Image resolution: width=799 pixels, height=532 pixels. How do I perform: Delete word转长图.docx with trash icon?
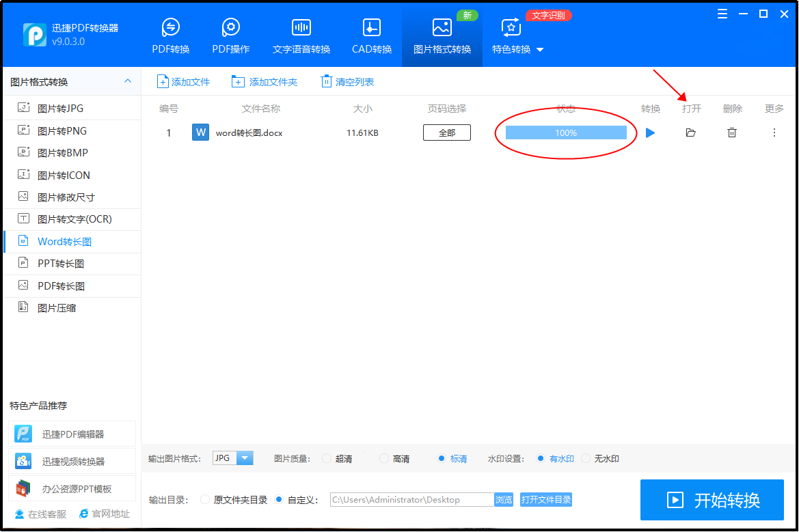[x=732, y=133]
